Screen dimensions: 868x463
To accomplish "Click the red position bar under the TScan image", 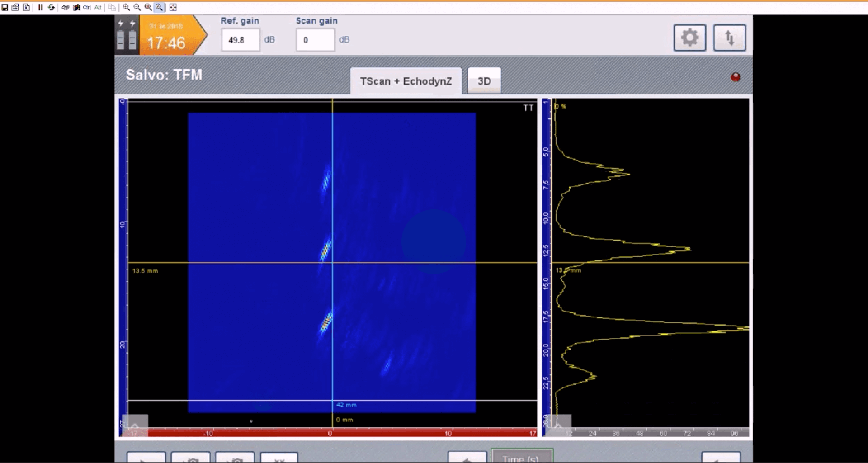I will pos(332,433).
